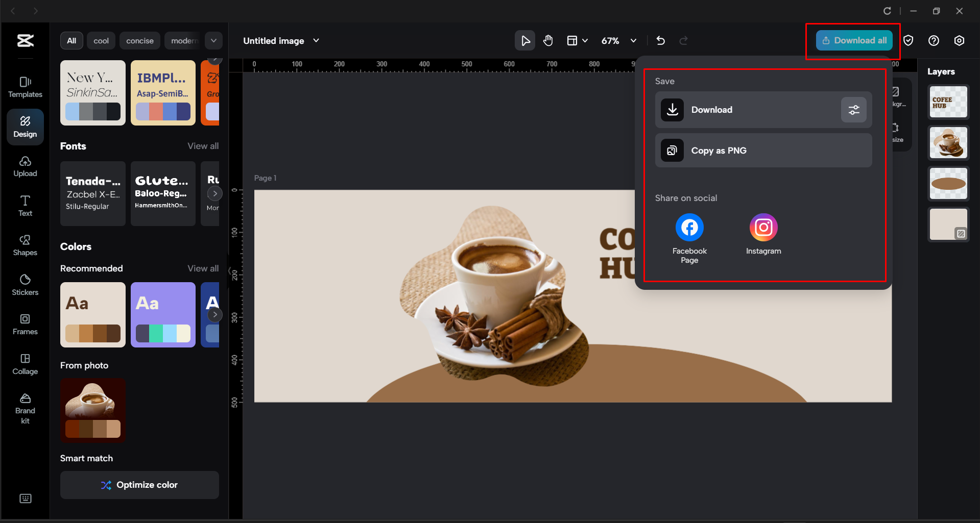
Task: Select the purple Aa color palette
Action: [163, 315]
